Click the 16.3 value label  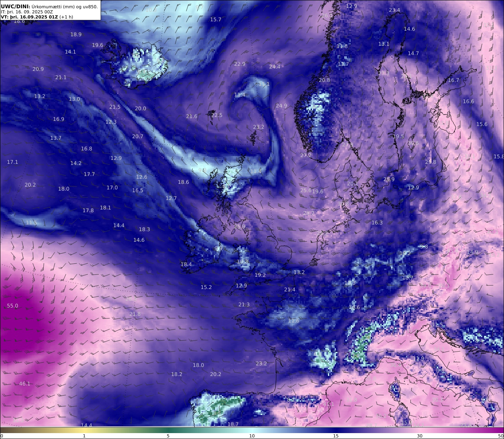pyautogui.click(x=377, y=222)
